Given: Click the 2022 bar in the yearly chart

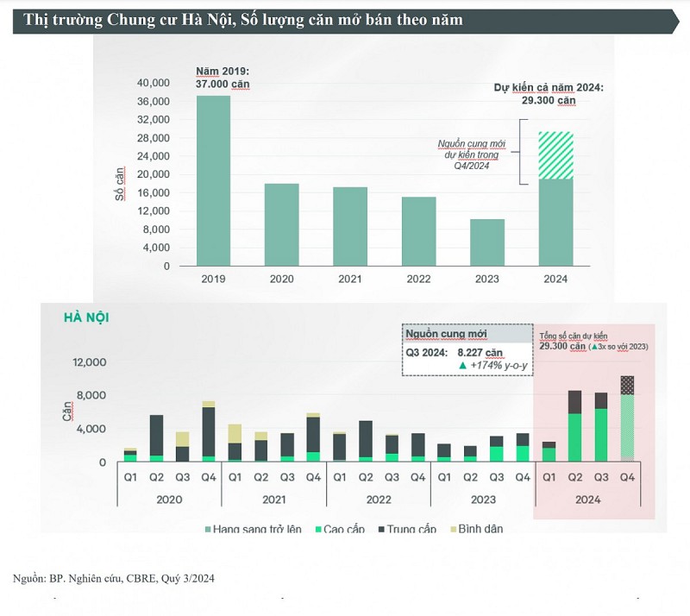Looking at the screenshot, I should pos(418,231).
